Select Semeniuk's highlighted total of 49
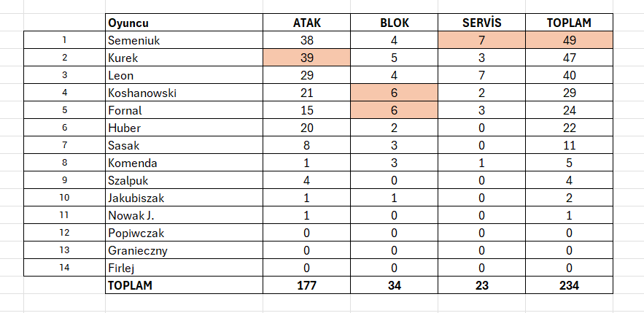Viewport: 644px width, 313px height. click(x=569, y=41)
